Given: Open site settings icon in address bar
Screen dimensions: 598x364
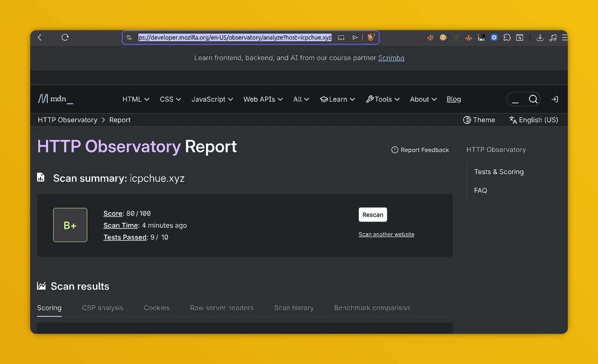Looking at the screenshot, I should point(129,37).
